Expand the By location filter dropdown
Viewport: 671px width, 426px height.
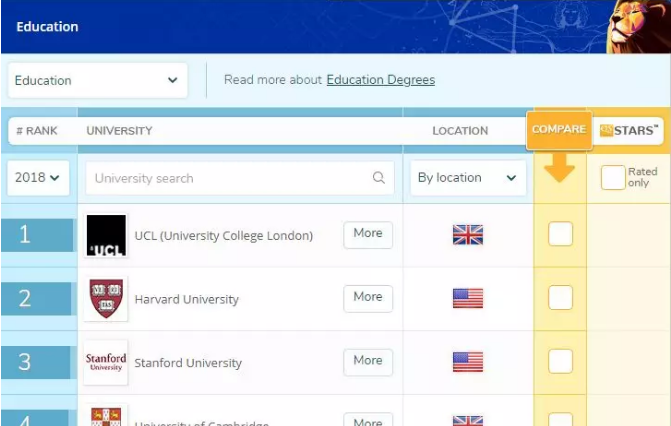(468, 178)
